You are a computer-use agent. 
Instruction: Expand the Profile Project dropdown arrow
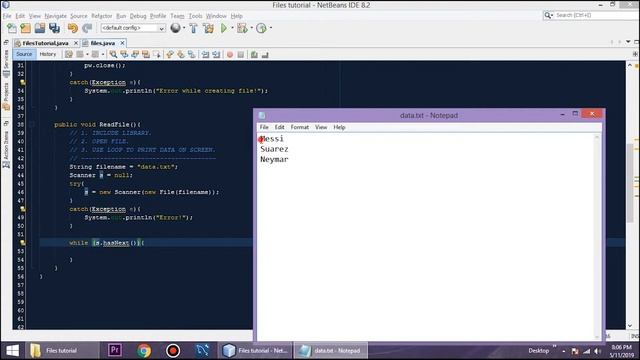tap(271, 28)
